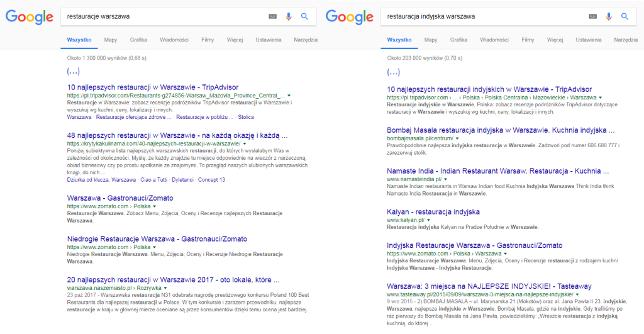Image resolution: width=644 pixels, height=334 pixels.
Task: Open Więcej menu in left results
Action: click(235, 40)
